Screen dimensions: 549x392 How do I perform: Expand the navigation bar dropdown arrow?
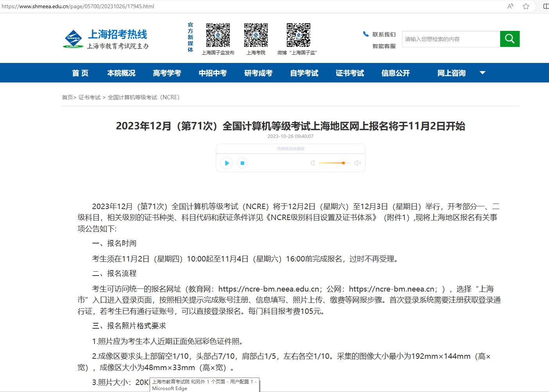[483, 73]
